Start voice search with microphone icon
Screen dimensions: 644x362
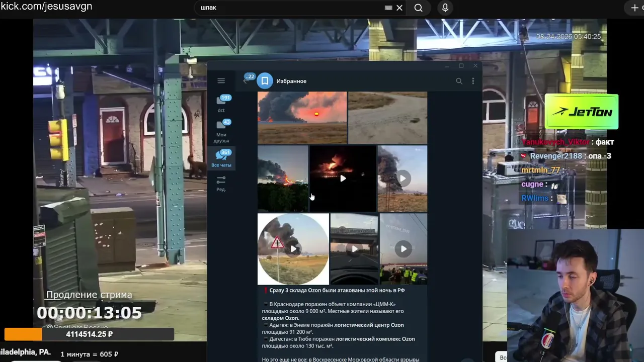445,8
